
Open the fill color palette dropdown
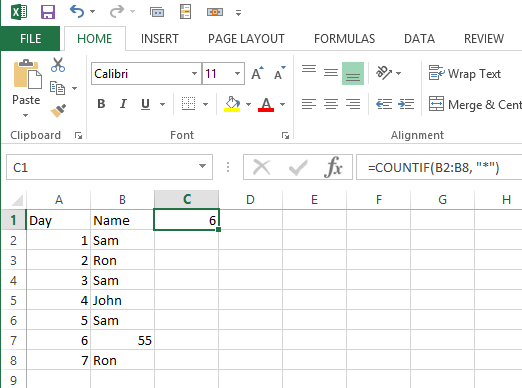point(248,105)
